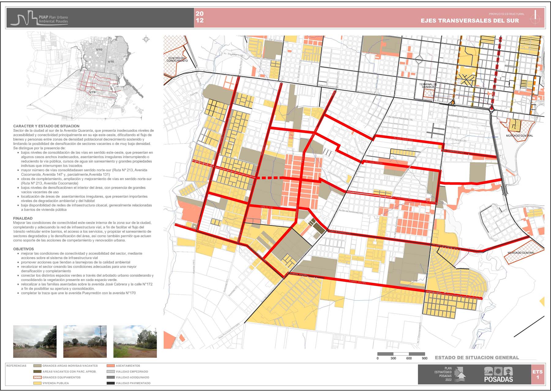Click the GRANDES AREAS INDIVISAS VACANTES legend text
Image resolution: width=551 pixels, height=392 pixels.
click(70, 366)
